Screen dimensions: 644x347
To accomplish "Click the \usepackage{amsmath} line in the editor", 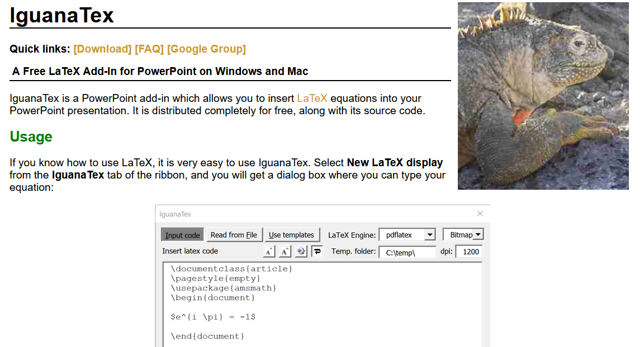I will (224, 288).
